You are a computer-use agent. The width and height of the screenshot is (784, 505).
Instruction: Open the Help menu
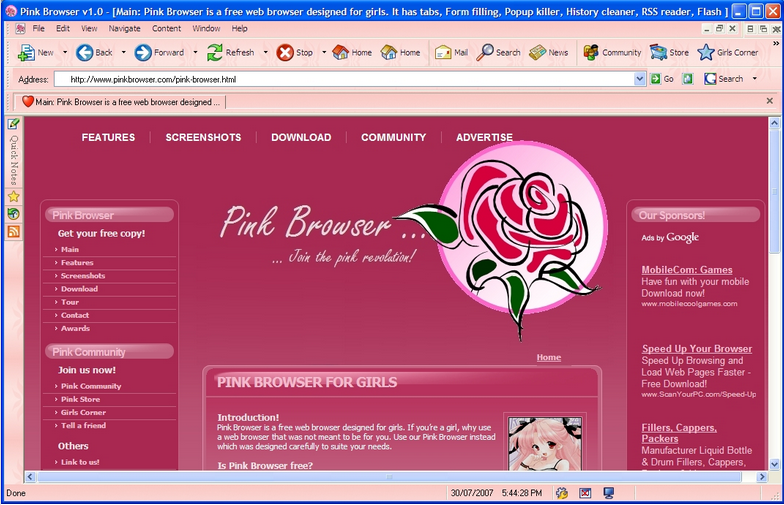tap(240, 28)
